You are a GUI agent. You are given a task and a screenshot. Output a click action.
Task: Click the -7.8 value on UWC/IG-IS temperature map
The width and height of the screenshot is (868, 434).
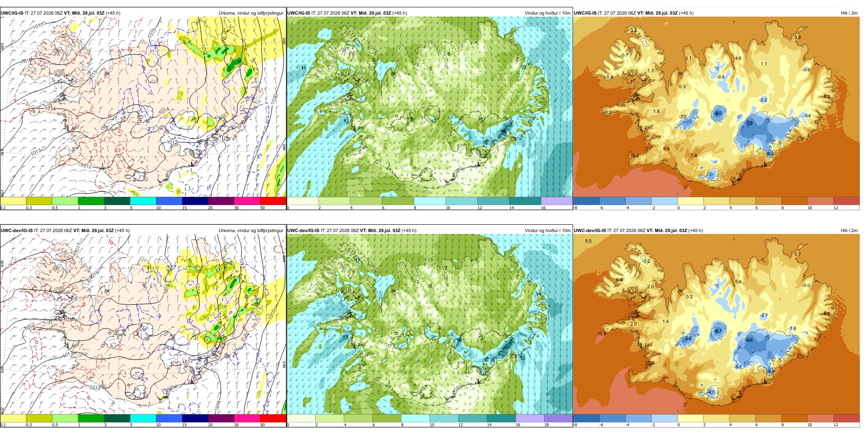(x=749, y=123)
